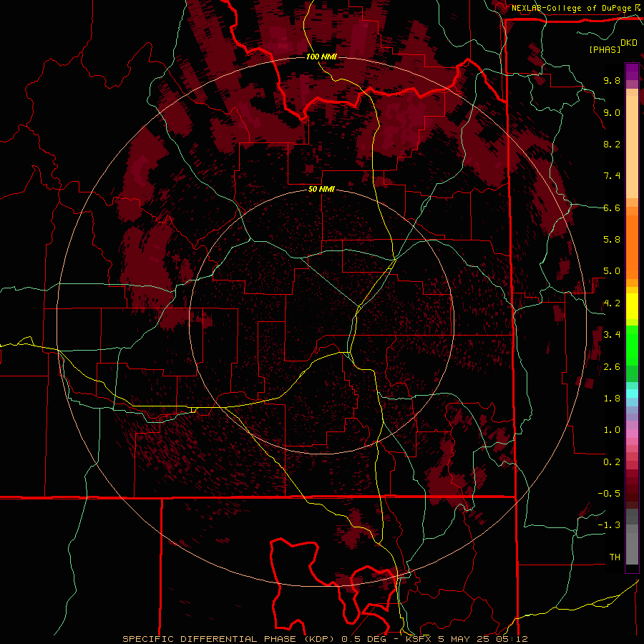
Task: Click the 100 NMI range ring label
Action: [x=321, y=57]
